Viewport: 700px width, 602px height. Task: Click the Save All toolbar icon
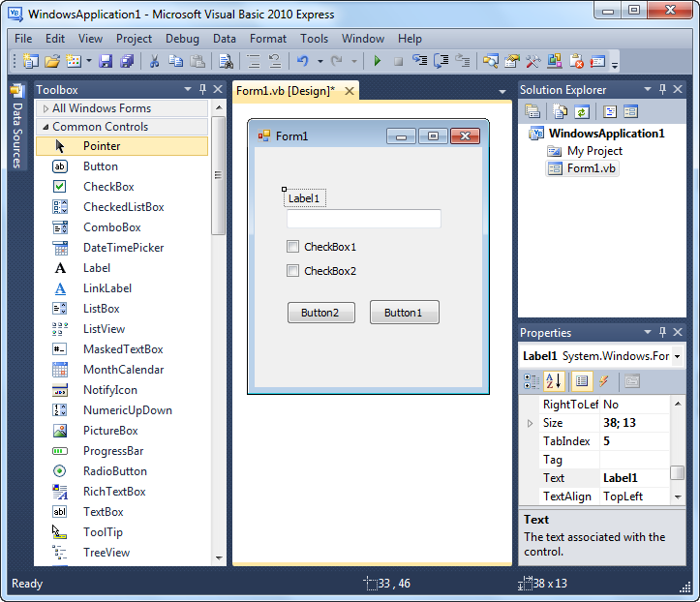[127, 61]
